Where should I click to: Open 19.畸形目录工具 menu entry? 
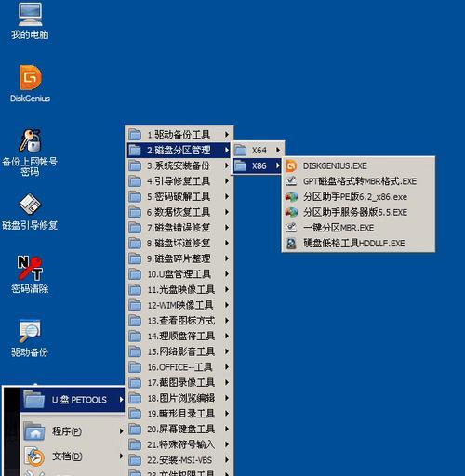point(179,414)
